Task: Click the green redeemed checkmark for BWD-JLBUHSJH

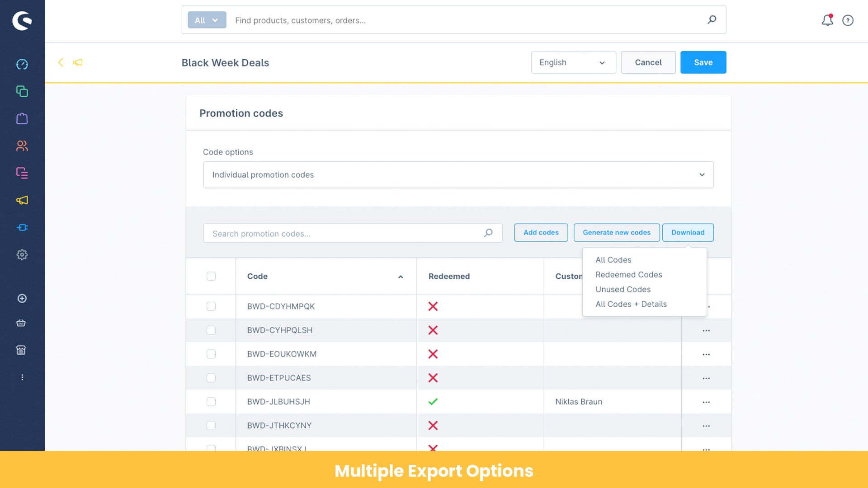Action: click(433, 402)
